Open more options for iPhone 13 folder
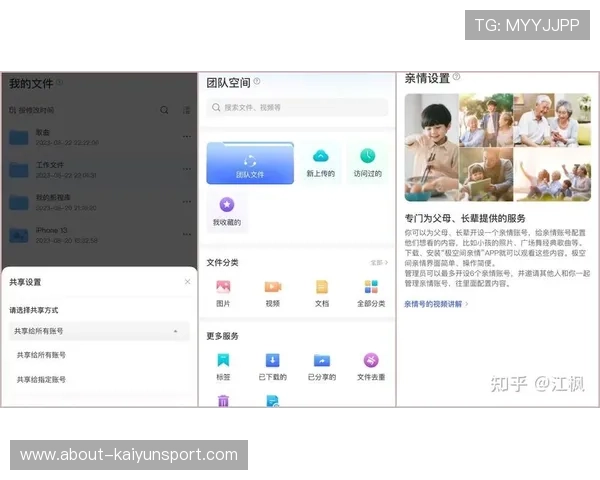Viewport: 600px width, 480px height. 187,234
